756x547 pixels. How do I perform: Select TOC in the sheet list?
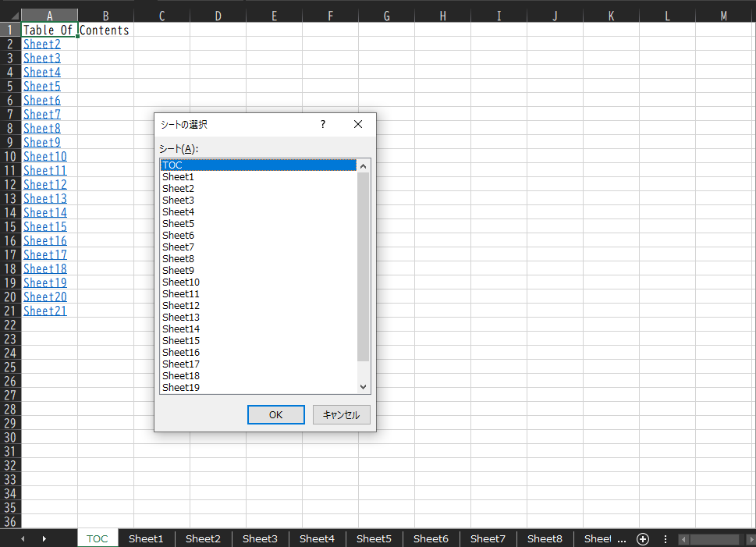(258, 165)
